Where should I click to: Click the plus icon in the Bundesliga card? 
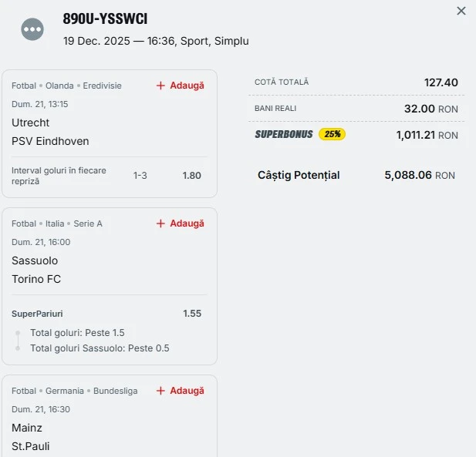coord(161,391)
